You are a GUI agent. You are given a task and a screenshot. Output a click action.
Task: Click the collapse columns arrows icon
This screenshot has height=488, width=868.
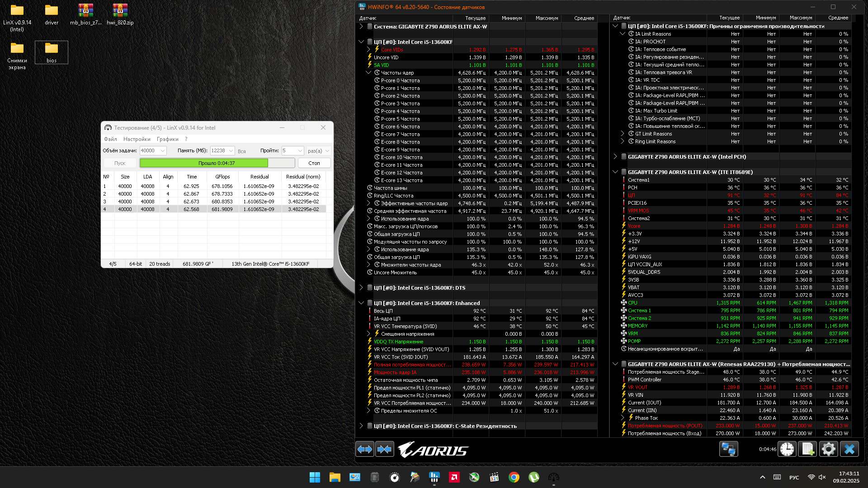385,449
